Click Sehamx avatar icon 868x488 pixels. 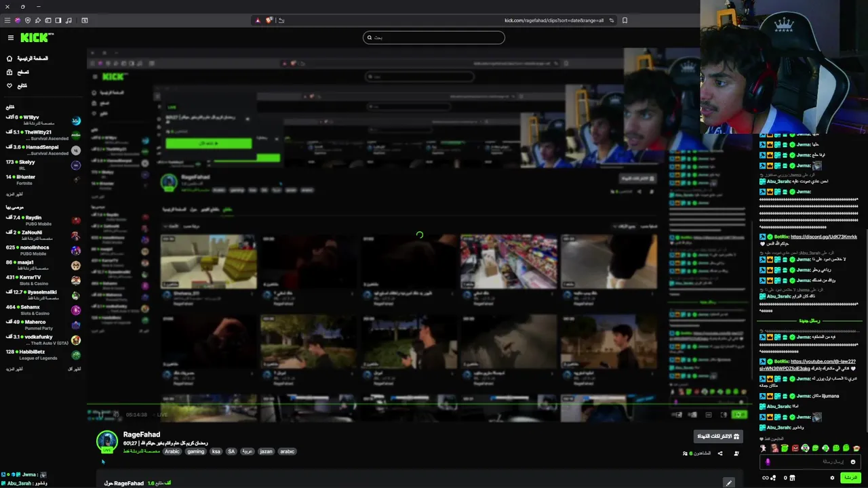[x=76, y=310]
